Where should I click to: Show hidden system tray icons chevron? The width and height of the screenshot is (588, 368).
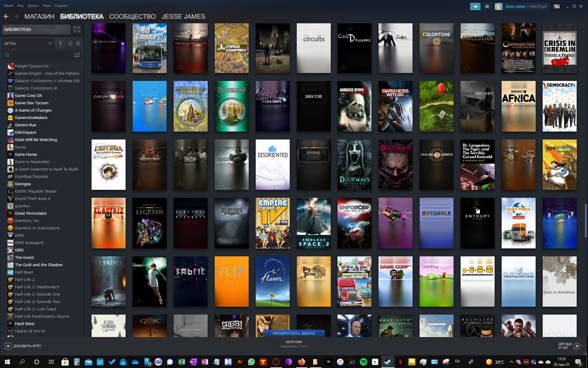511,362
